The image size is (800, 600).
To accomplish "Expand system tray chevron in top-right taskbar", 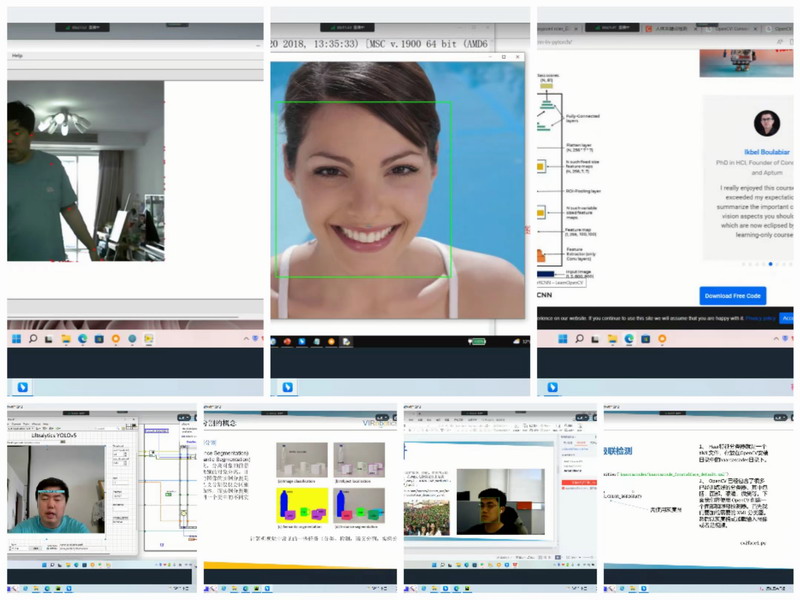I will [776, 339].
